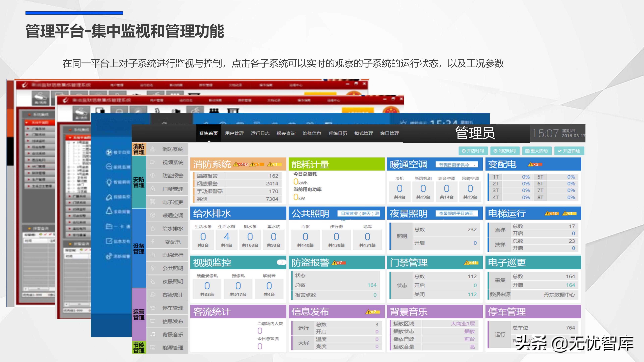644x362 pixels.
Task: Click the 闭店时间 button
Action: pyautogui.click(x=505, y=151)
